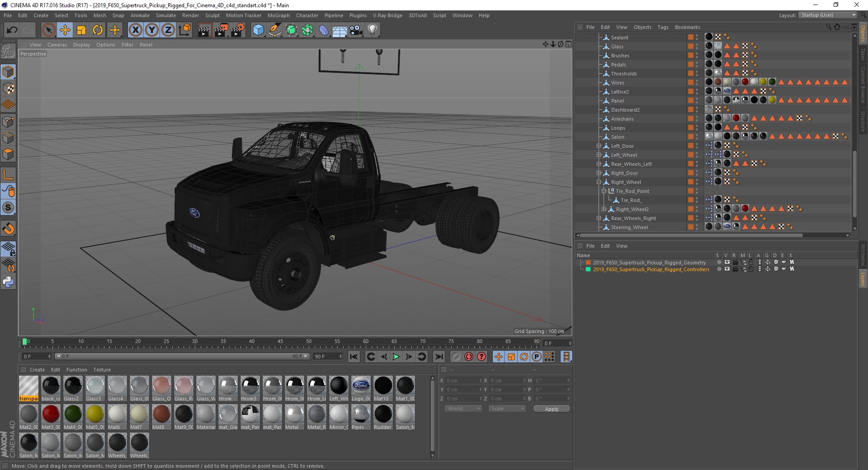Expand the Left_Door object

pyautogui.click(x=599, y=146)
